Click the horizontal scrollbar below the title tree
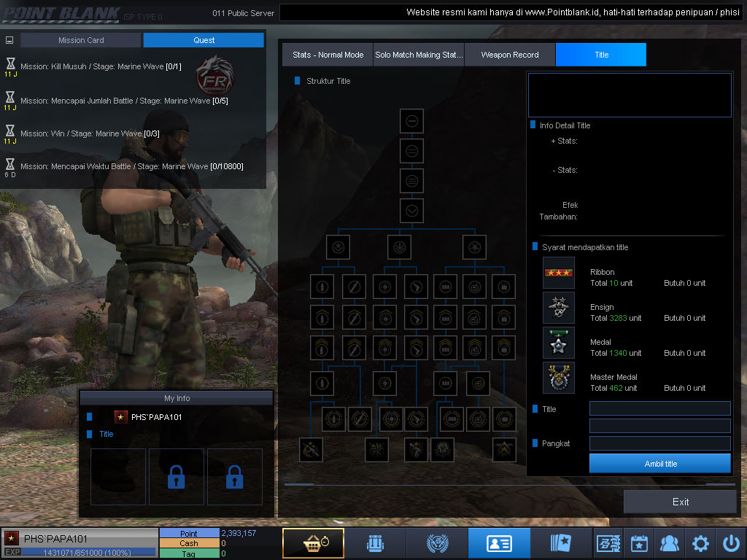The image size is (747, 560). point(510,484)
